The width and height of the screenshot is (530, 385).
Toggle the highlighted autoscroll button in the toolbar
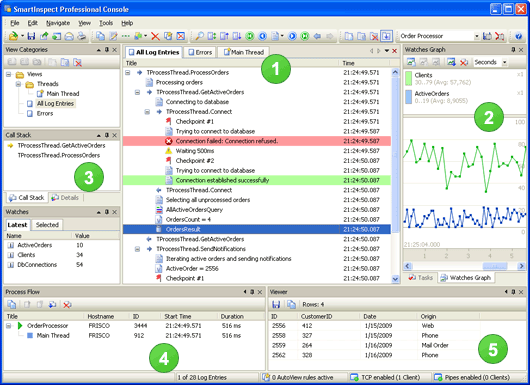pos(386,36)
